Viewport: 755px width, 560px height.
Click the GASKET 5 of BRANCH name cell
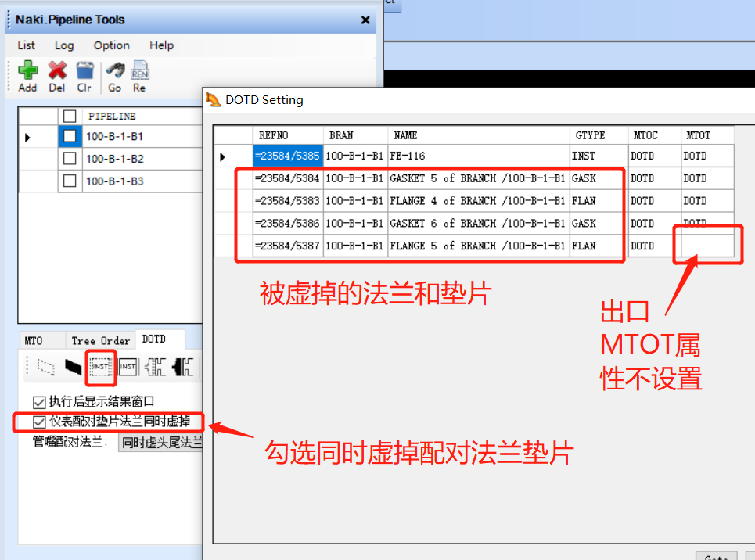[479, 178]
